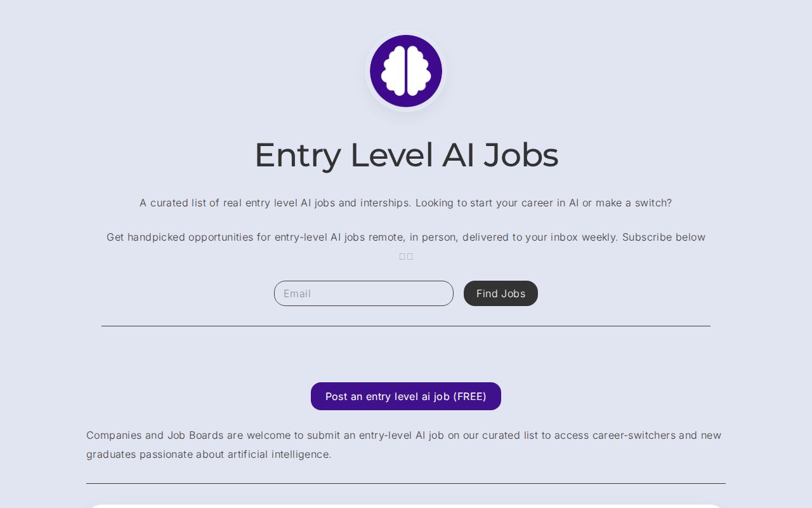Click the Entry Level AI Jobs heading
Viewport: 812px width, 508px height.
tap(406, 155)
